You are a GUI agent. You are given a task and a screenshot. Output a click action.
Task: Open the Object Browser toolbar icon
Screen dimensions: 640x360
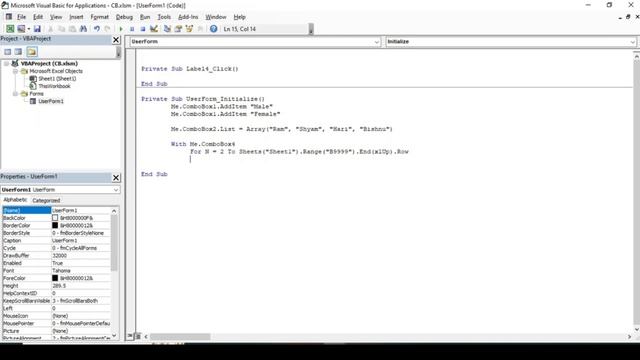point(189,29)
